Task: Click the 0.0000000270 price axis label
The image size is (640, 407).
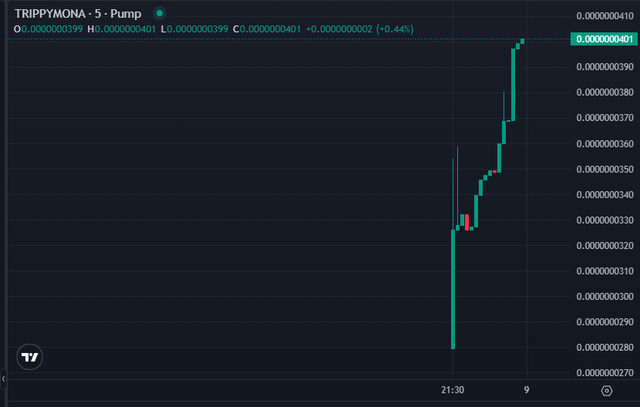Action: [x=605, y=373]
